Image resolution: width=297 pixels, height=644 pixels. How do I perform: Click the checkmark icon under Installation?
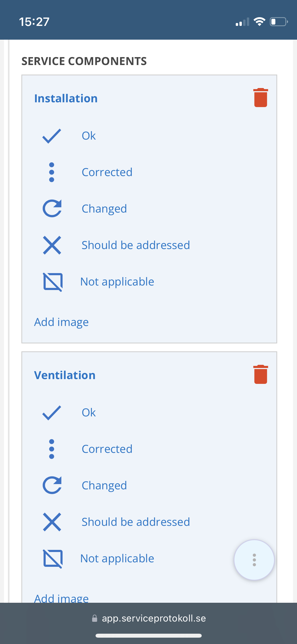click(52, 136)
